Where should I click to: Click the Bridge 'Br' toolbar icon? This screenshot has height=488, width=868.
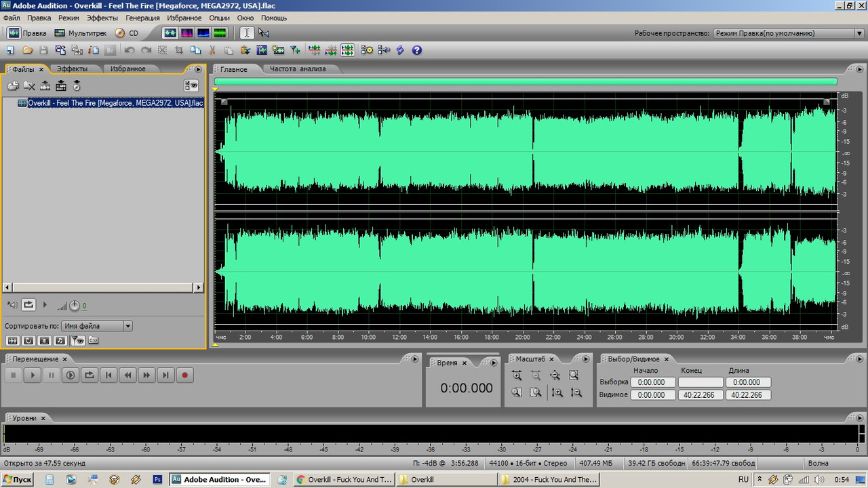111,50
